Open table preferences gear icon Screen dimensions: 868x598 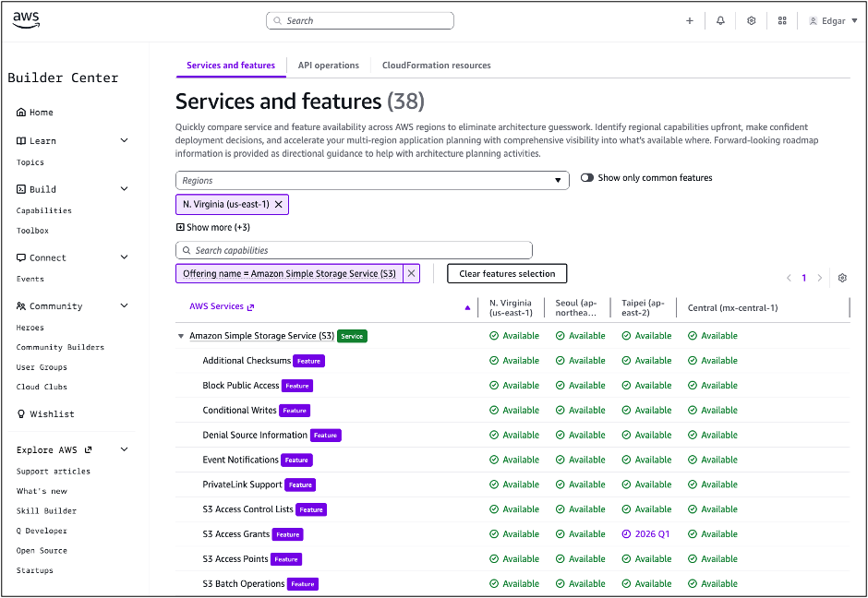coord(842,278)
